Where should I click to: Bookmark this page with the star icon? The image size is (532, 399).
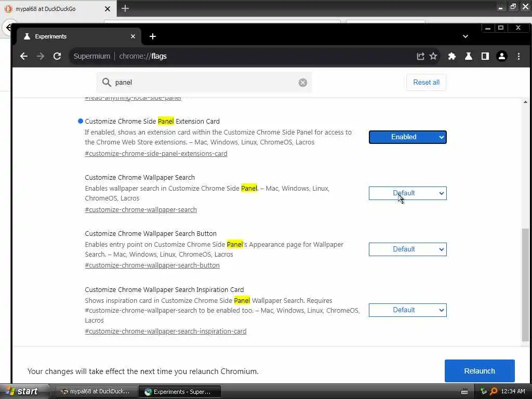point(433,56)
